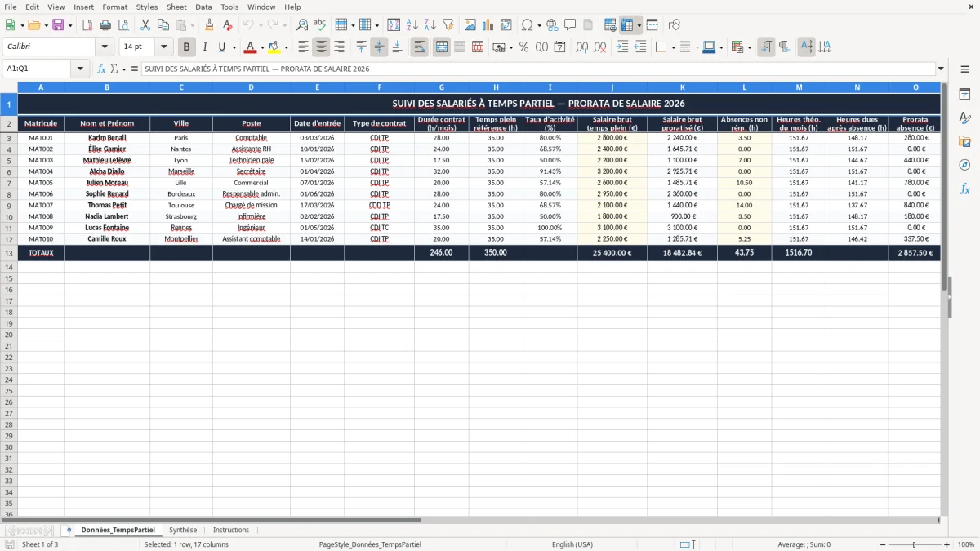Viewport: 980px width, 551px height.
Task: Open Find & Replace
Action: point(302,25)
